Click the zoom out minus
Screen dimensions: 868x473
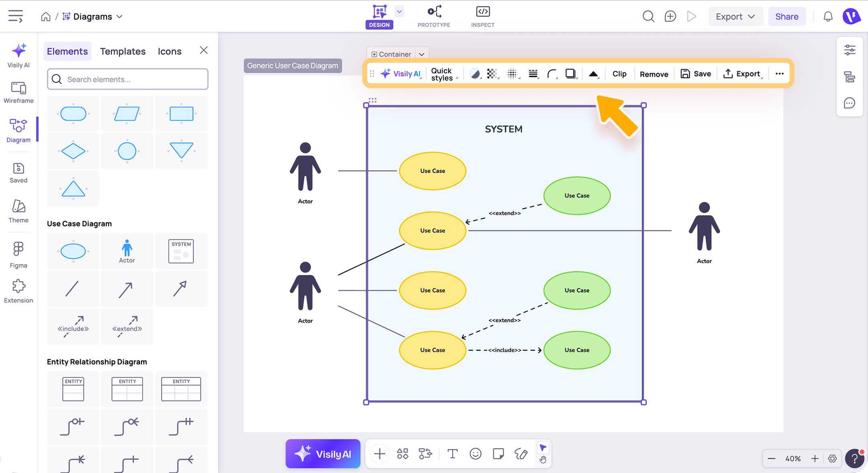point(771,459)
